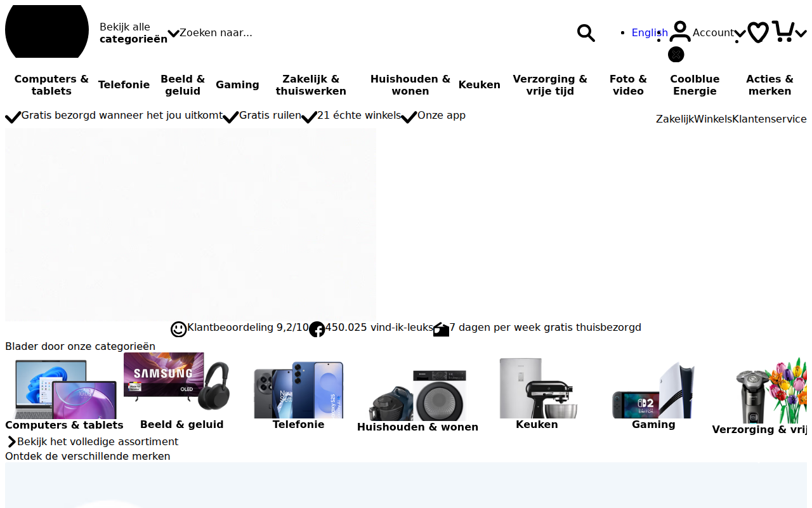
Task: Open the Keuken menu item
Action: click(x=480, y=85)
